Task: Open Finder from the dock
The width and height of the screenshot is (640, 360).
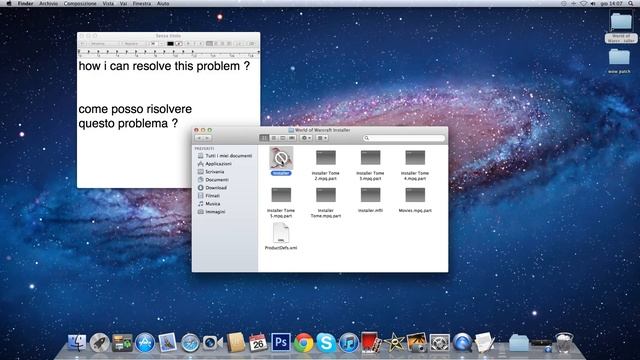Action: coord(77,343)
